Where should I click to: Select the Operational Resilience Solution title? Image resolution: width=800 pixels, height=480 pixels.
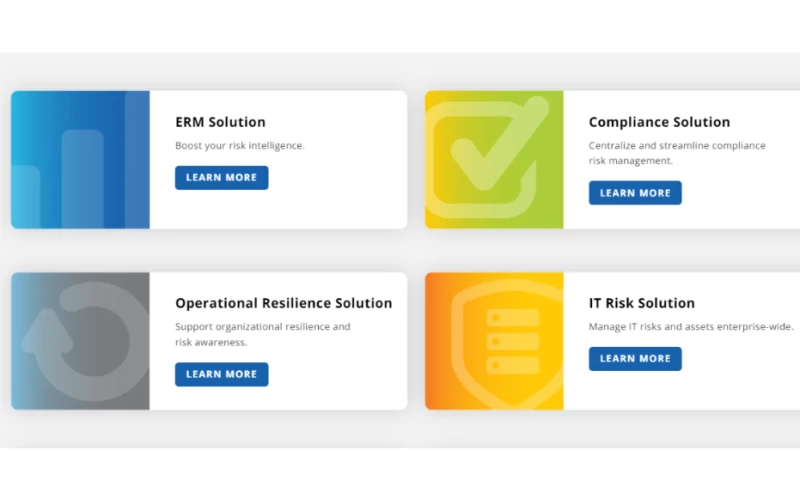click(x=283, y=303)
